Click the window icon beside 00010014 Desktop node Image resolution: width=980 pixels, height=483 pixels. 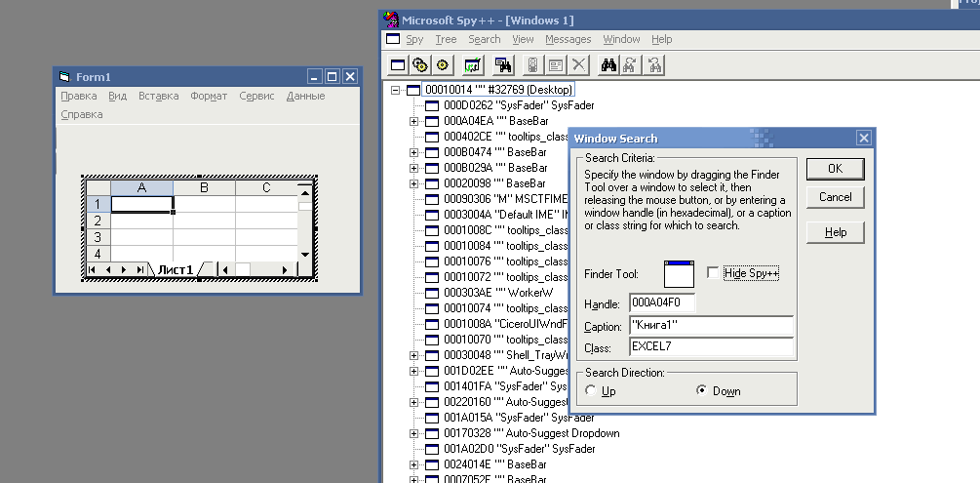(413, 90)
